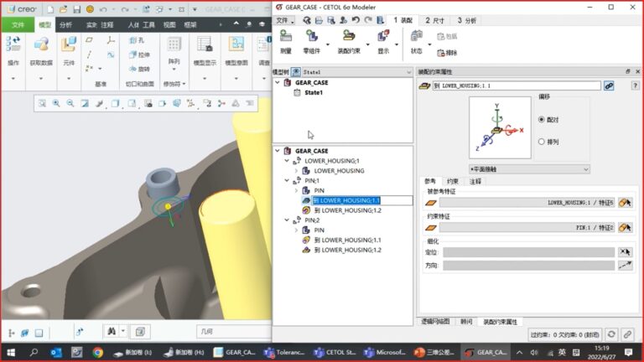This screenshot has height=362, width=644.
Task: Open taskbar search magnifier
Action: (34, 352)
